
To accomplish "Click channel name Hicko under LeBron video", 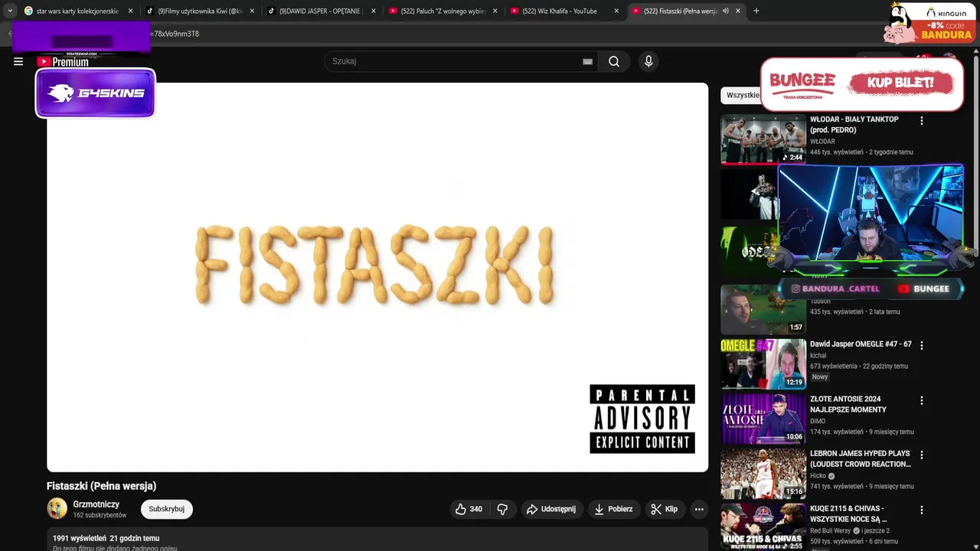I will [818, 476].
